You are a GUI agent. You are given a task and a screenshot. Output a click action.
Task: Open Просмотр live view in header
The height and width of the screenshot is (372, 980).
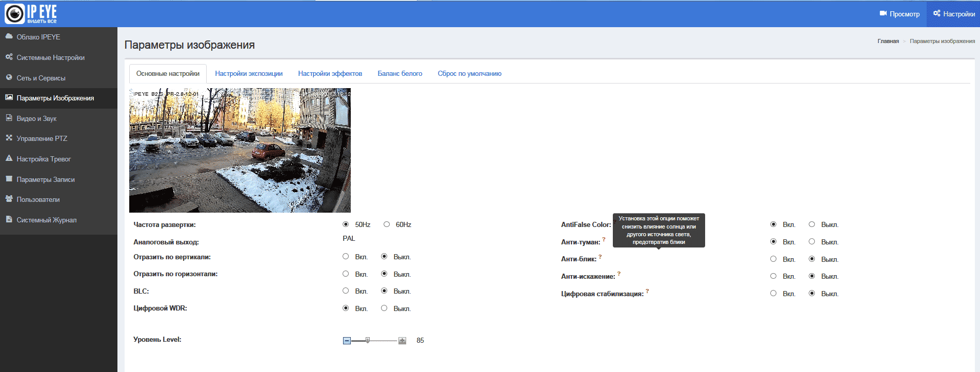[899, 14]
